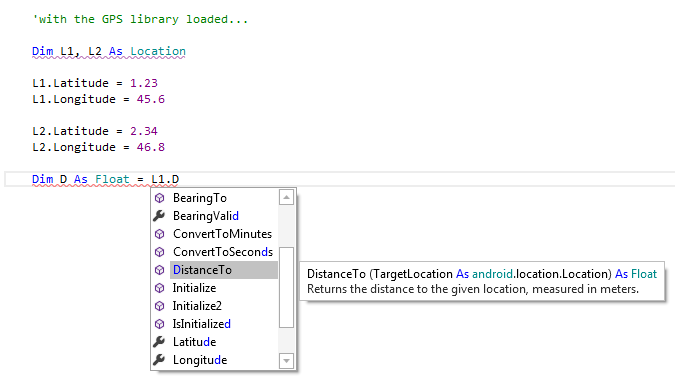Click the BearingValid wrench property icon
The width and height of the screenshot is (675, 384).
point(159,216)
